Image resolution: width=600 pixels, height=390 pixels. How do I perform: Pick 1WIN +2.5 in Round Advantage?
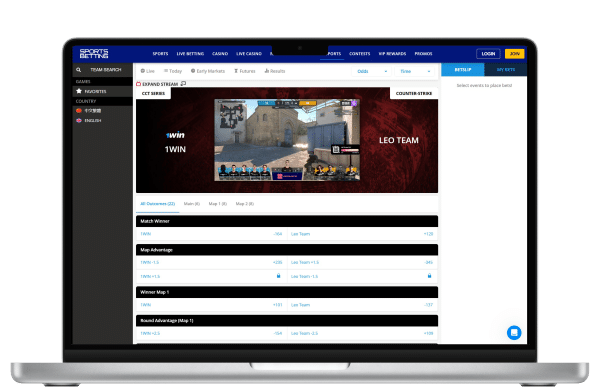211,333
